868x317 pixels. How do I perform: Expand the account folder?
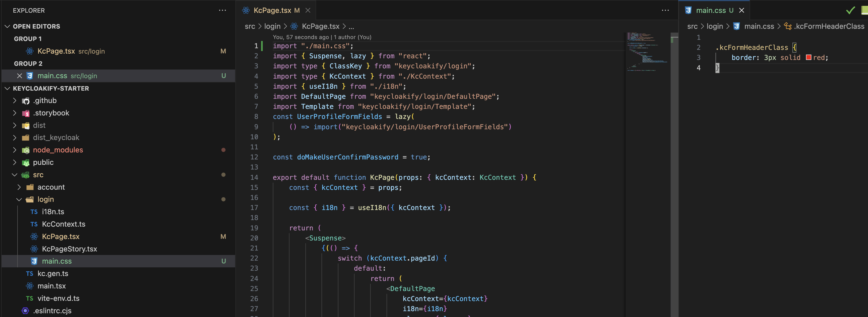point(19,187)
